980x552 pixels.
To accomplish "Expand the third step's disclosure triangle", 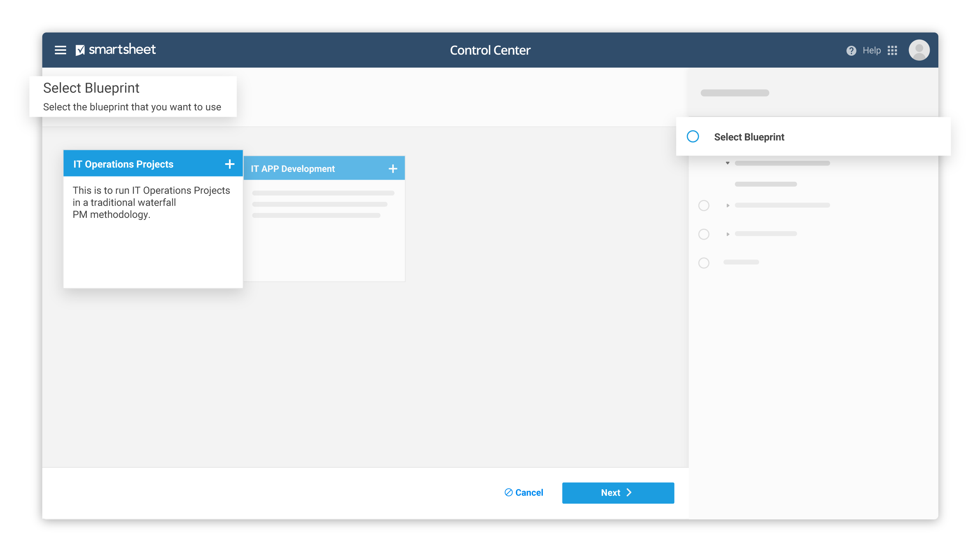I will coord(727,234).
